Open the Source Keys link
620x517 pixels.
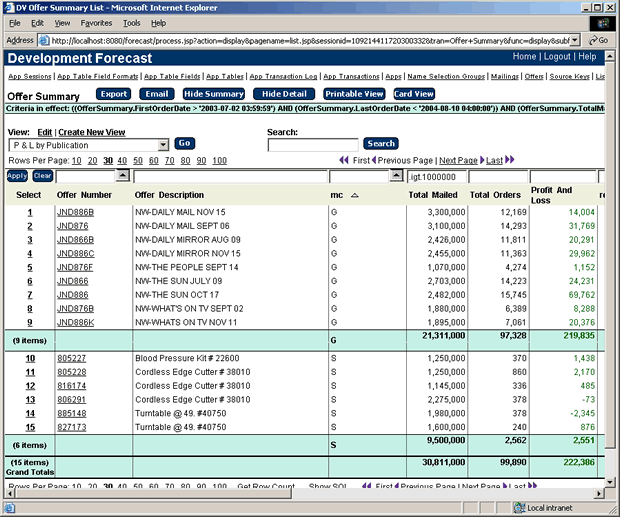point(569,76)
